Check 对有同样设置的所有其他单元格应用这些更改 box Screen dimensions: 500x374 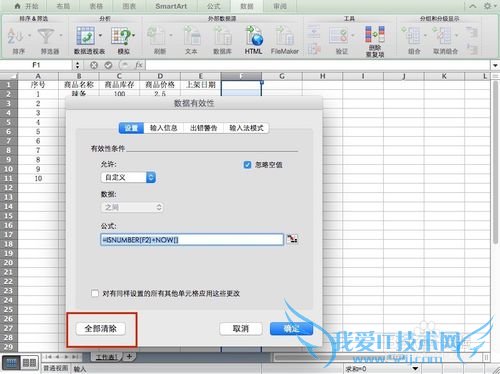tap(95, 293)
